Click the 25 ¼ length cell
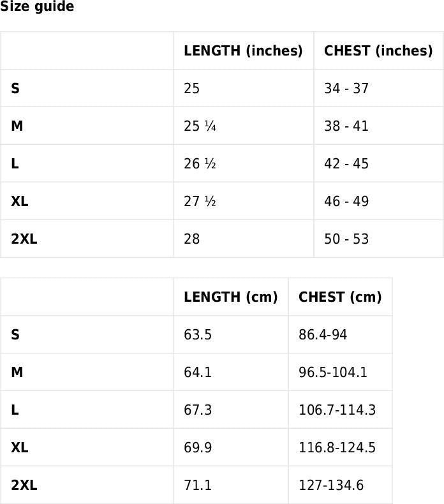This screenshot has width=444, height=504. tap(200, 126)
